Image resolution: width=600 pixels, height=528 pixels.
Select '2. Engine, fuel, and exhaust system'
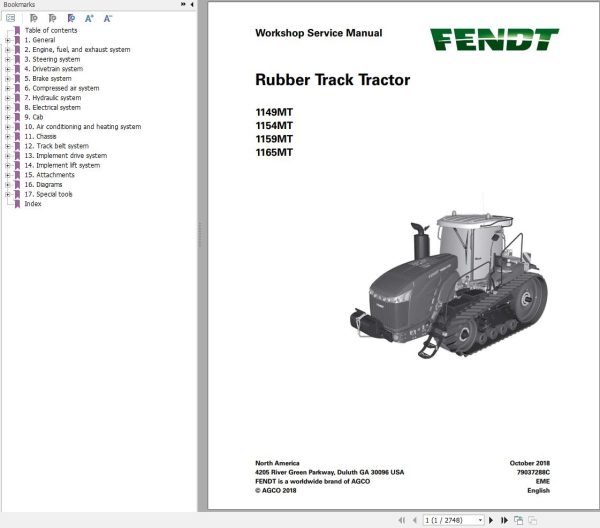[x=77, y=50]
